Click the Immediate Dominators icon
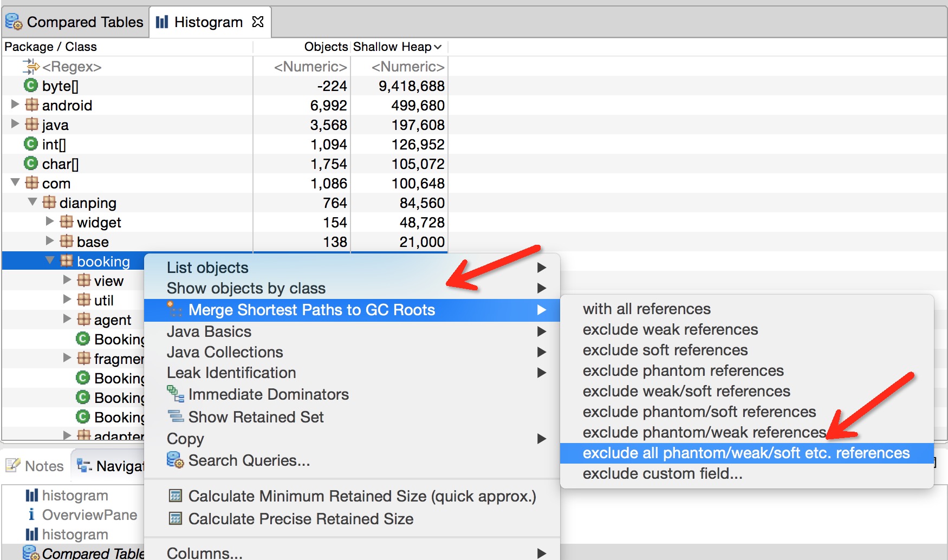 click(176, 394)
